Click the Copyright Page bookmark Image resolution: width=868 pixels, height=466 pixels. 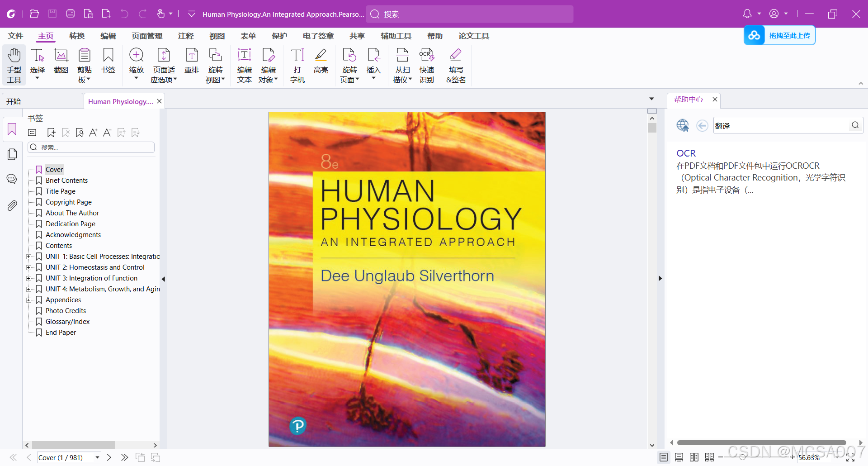point(69,202)
